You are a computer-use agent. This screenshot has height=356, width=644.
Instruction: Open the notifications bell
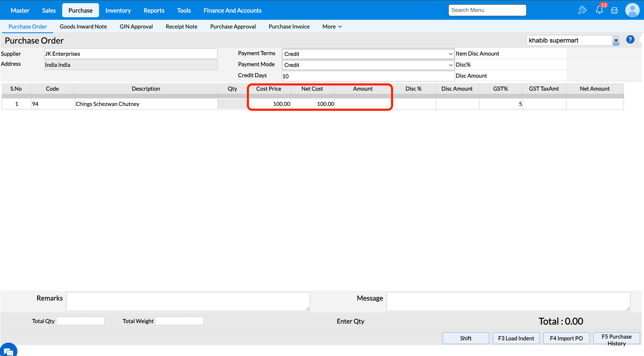(599, 10)
